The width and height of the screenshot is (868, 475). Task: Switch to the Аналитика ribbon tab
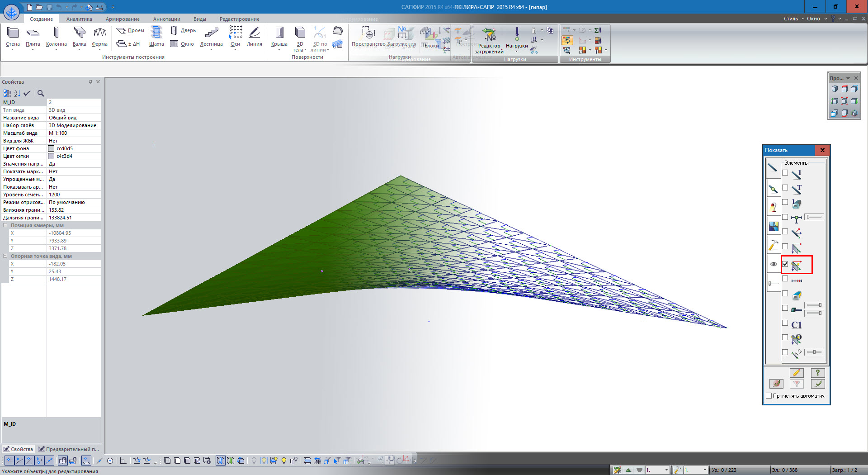coord(79,19)
